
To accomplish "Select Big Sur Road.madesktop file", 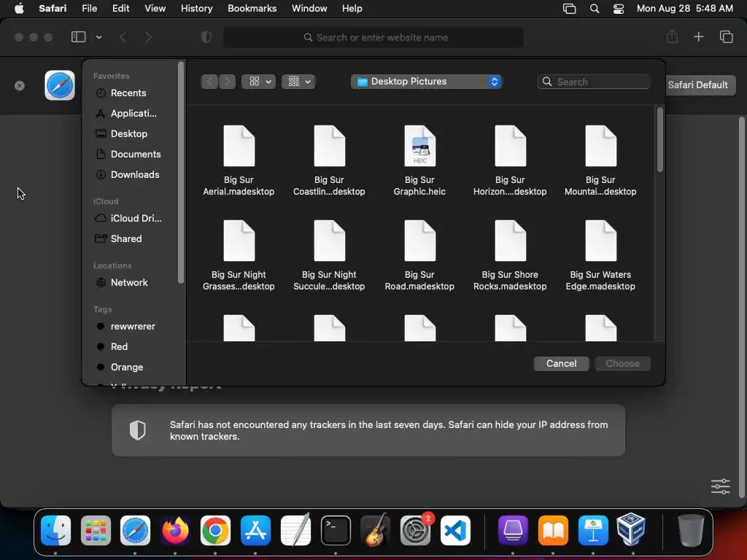I will [419, 255].
